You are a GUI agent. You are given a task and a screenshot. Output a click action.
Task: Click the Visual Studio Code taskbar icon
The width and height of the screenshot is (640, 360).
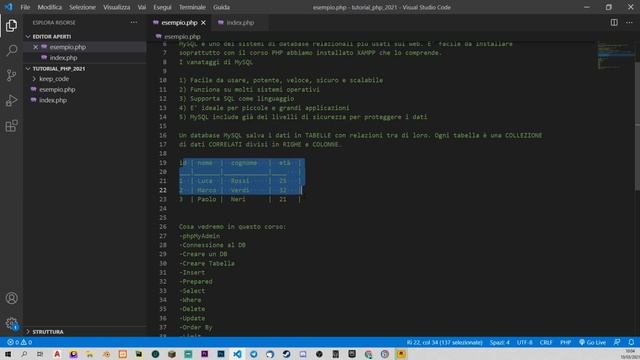(237, 354)
